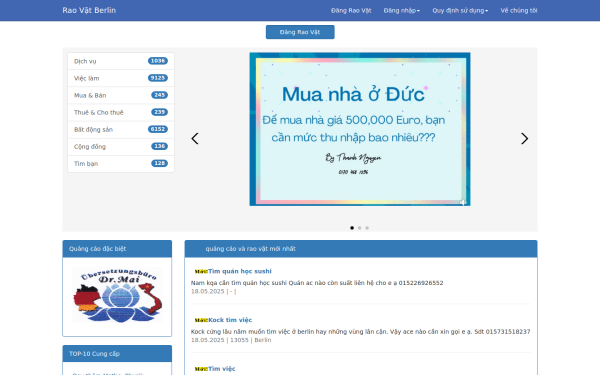Open the Mua & Bán category
600x375 pixels.
[x=121, y=95]
